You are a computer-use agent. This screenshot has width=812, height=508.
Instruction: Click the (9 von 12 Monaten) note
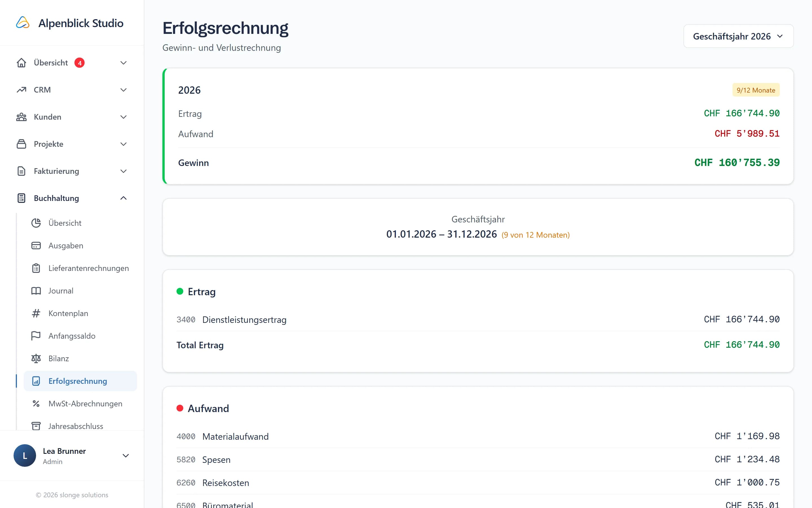point(535,235)
